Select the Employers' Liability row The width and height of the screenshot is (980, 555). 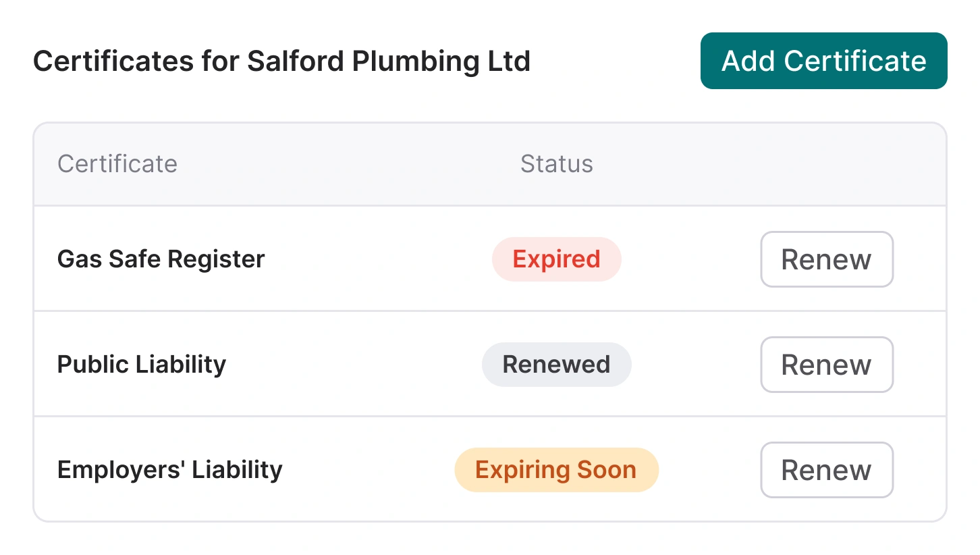405,470
